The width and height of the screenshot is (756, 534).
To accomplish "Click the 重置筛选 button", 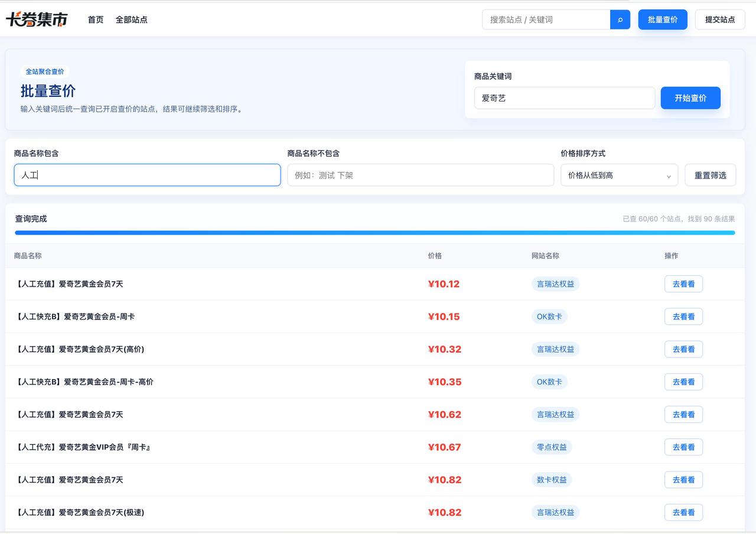I will 711,175.
